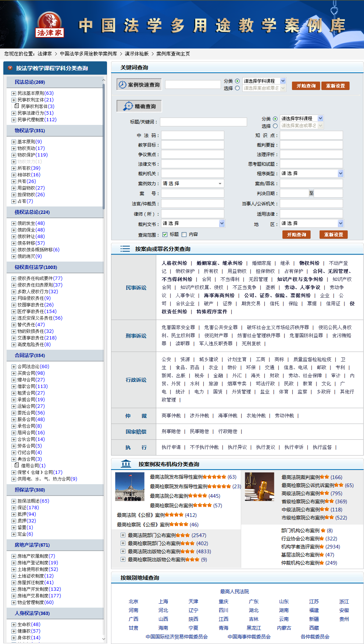Screen dimensions: 364x644
Task: Click precise search 开始查询 button
Action: pos(296,234)
